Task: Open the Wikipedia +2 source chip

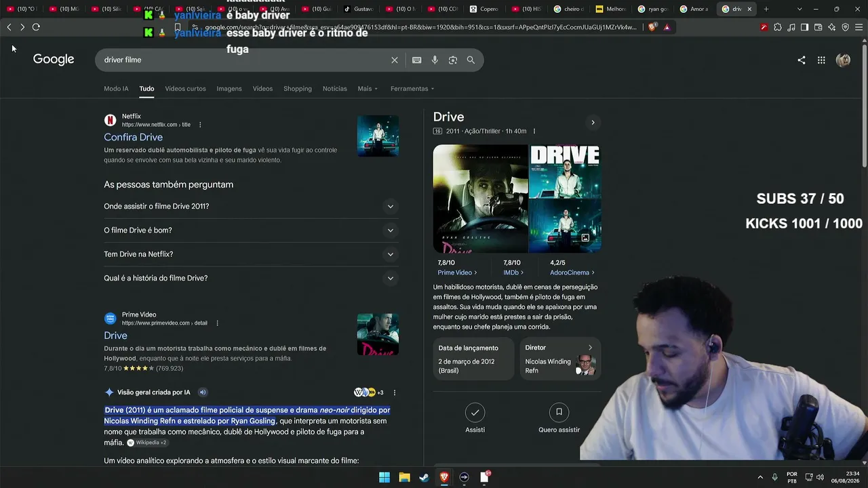Action: 146,443
